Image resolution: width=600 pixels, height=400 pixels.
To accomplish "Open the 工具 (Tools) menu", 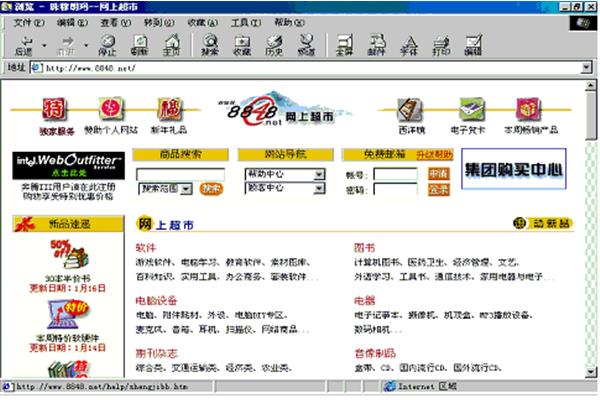I will [240, 21].
